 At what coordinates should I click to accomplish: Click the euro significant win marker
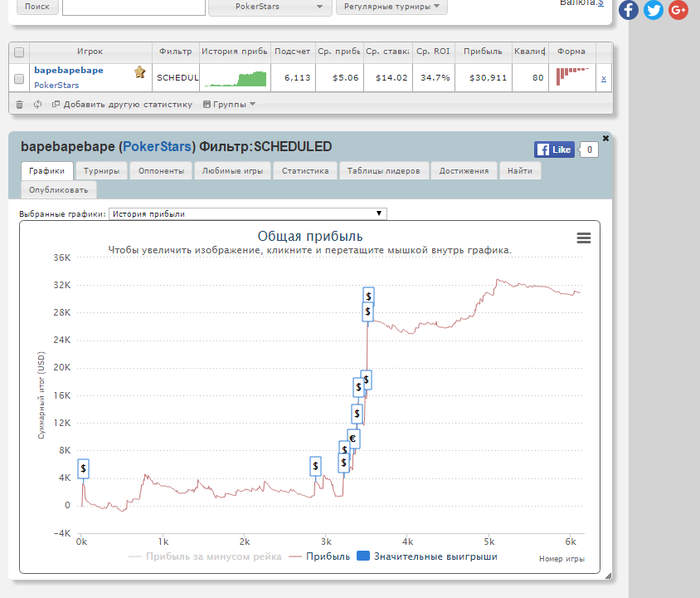pyautogui.click(x=354, y=439)
